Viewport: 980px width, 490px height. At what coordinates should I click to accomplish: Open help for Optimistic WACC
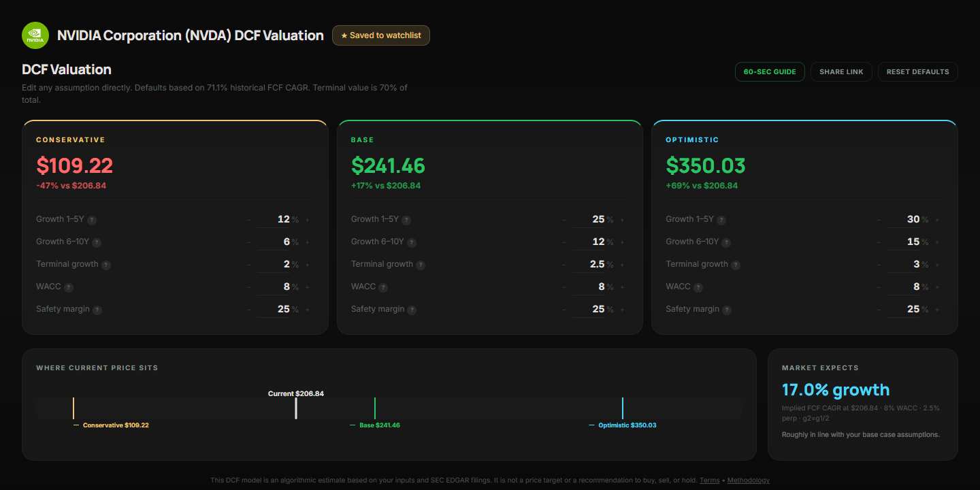(x=698, y=287)
